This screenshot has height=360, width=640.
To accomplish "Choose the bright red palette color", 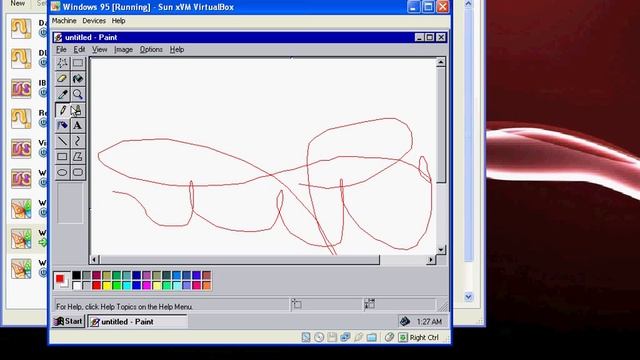I will pyautogui.click(x=96, y=285).
